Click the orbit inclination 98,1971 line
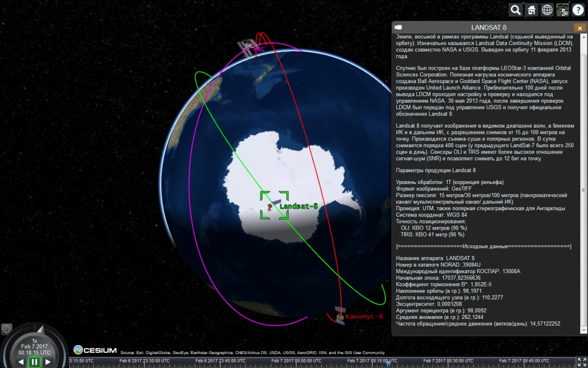 click(x=439, y=290)
